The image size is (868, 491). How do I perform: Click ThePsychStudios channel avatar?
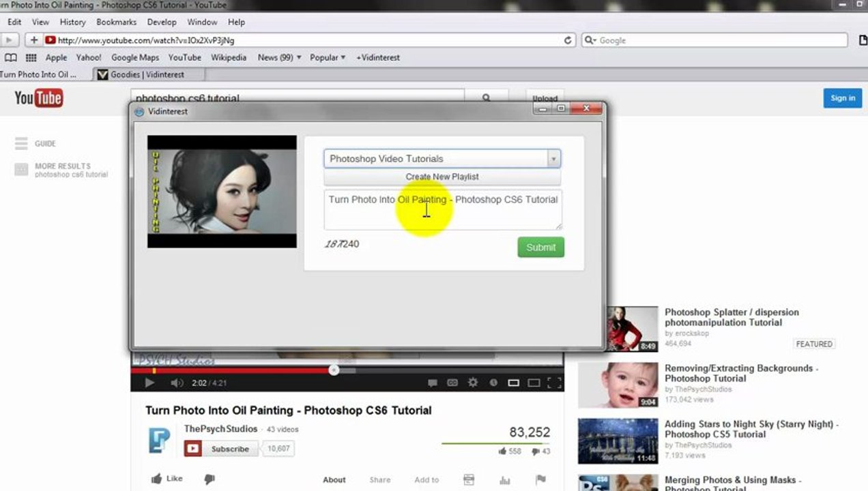click(160, 441)
